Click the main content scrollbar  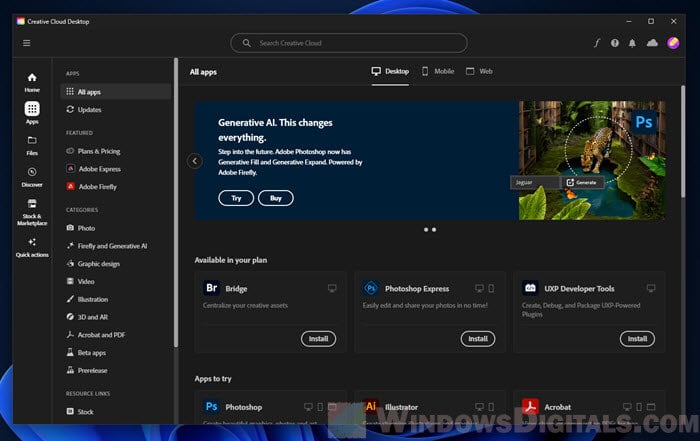(x=683, y=141)
